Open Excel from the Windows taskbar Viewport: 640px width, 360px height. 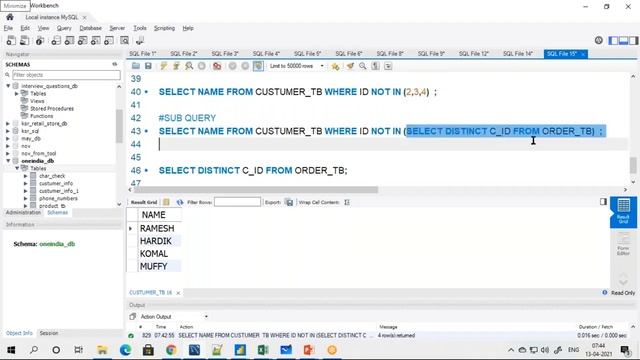point(263,350)
